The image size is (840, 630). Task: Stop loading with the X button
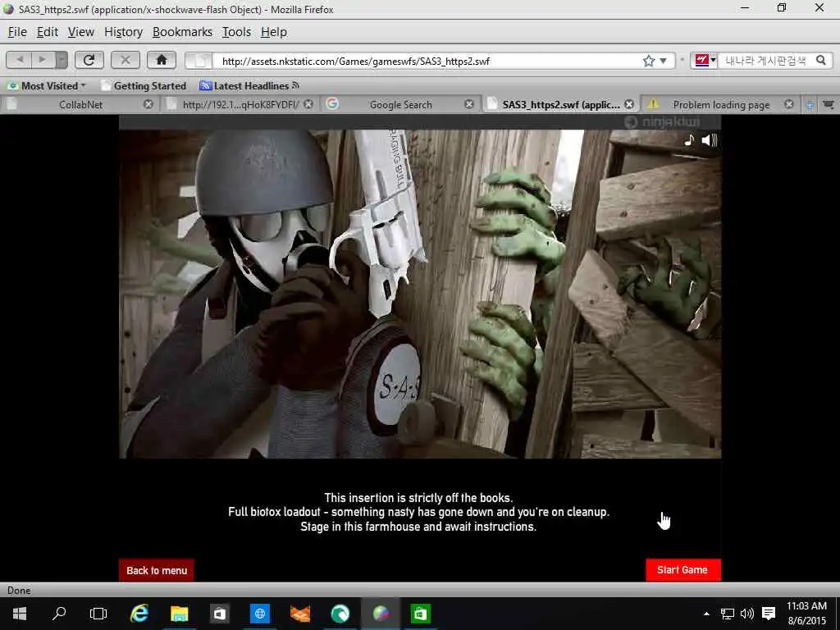(126, 60)
